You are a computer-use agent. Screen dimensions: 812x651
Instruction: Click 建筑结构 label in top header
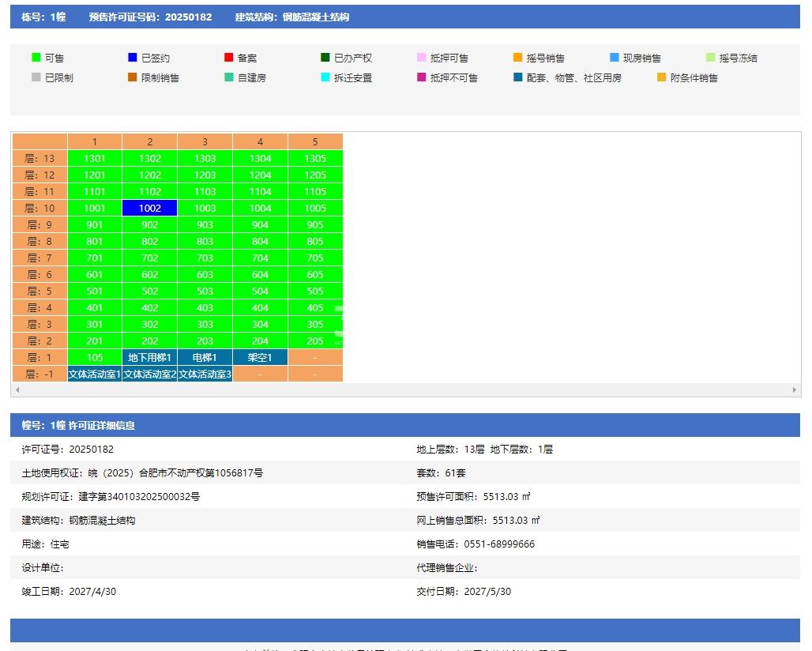(292, 17)
